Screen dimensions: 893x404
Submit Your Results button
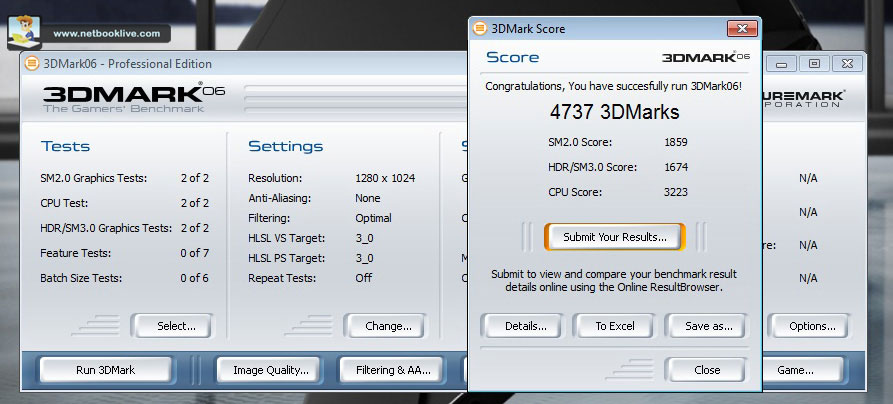point(615,237)
